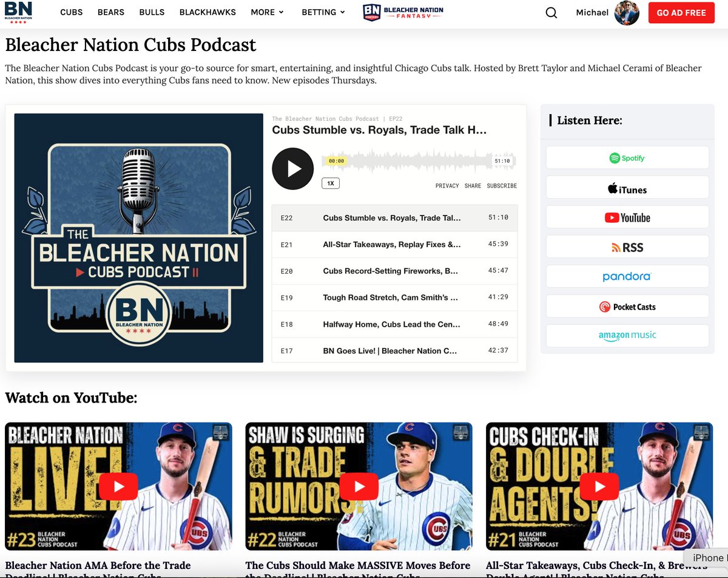Play the #23 Bleacher Nation Live video

click(118, 486)
